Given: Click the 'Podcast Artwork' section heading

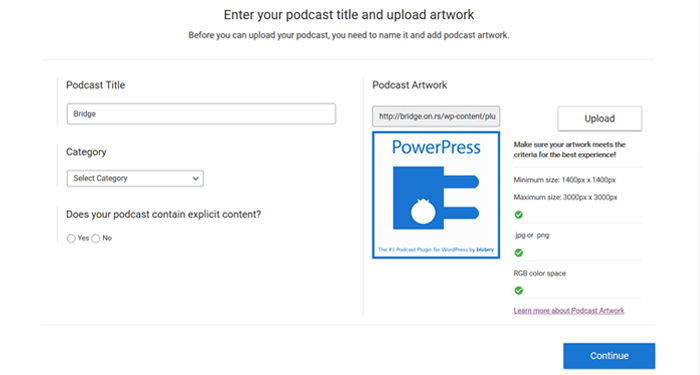Looking at the screenshot, I should (x=410, y=85).
